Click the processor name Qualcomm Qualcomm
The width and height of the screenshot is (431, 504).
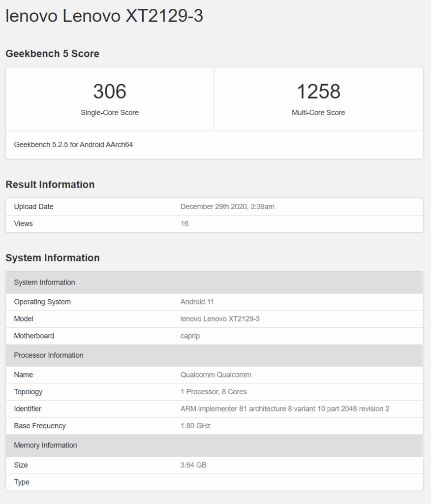coord(215,375)
